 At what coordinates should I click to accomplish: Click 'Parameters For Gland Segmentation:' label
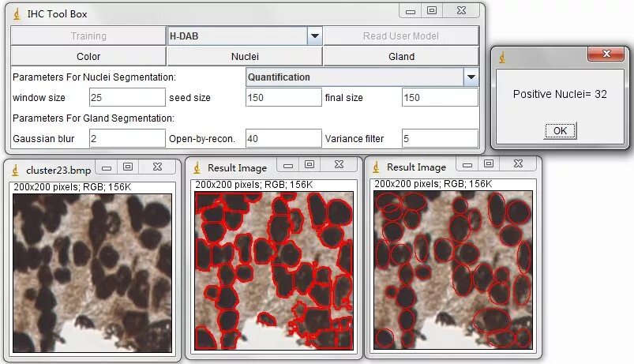pyautogui.click(x=93, y=118)
